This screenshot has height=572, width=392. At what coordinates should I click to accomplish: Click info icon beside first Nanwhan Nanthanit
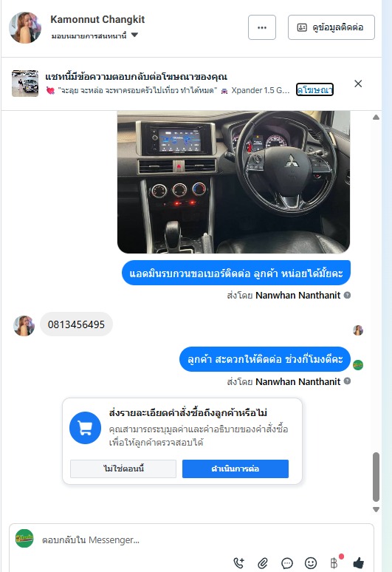[347, 295]
